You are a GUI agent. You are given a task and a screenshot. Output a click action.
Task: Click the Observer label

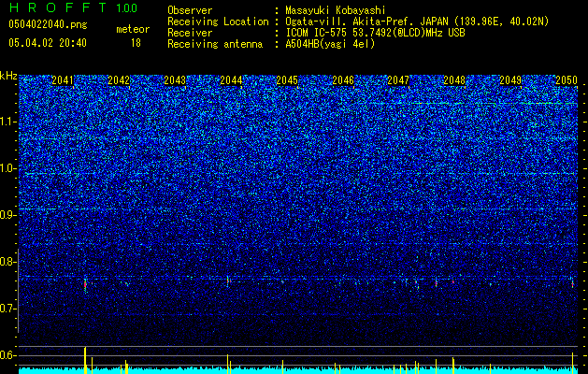click(x=190, y=10)
